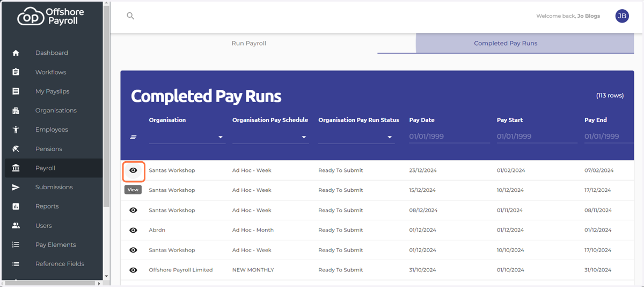Click the My Payslips document icon
Viewport: 644px width, 287px height.
coord(16,91)
